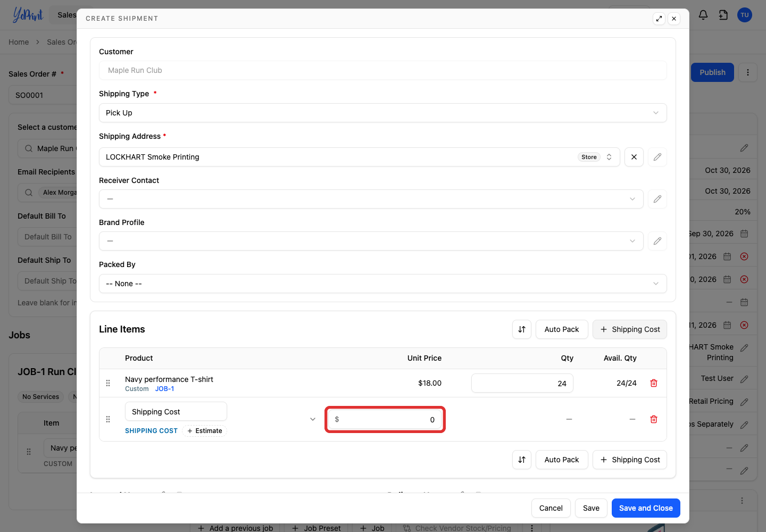Click the upper Auto Pack button
This screenshot has height=532, width=766.
point(562,329)
